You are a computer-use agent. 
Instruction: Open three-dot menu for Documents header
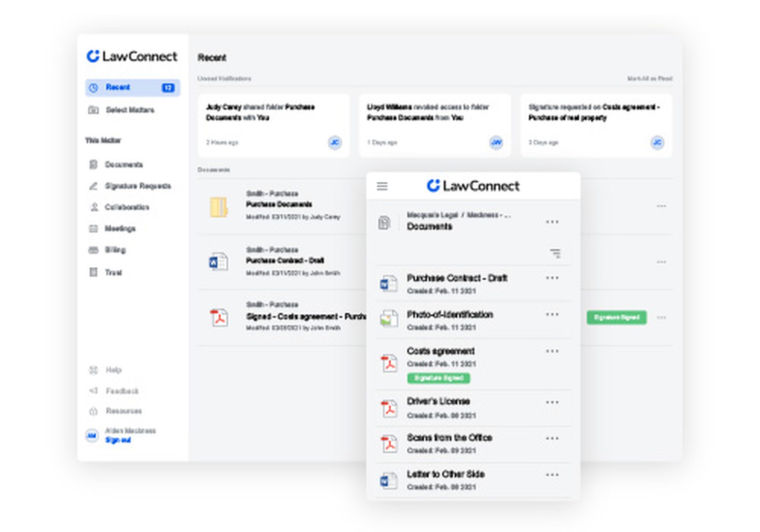[x=552, y=222]
